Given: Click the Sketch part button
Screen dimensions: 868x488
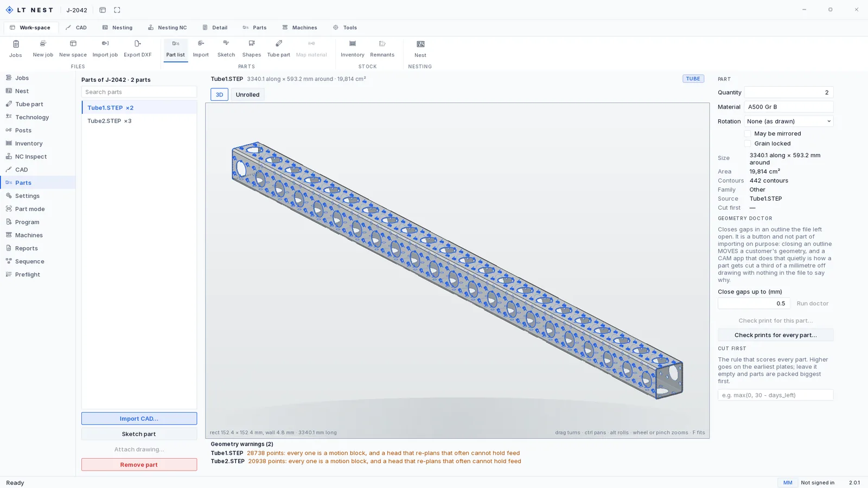Looking at the screenshot, I should coord(139,434).
